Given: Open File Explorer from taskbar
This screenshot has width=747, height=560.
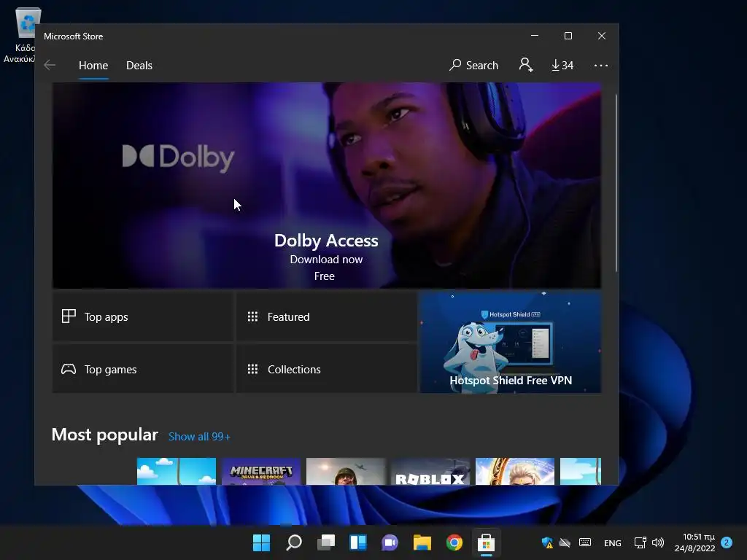Looking at the screenshot, I should [x=422, y=542].
